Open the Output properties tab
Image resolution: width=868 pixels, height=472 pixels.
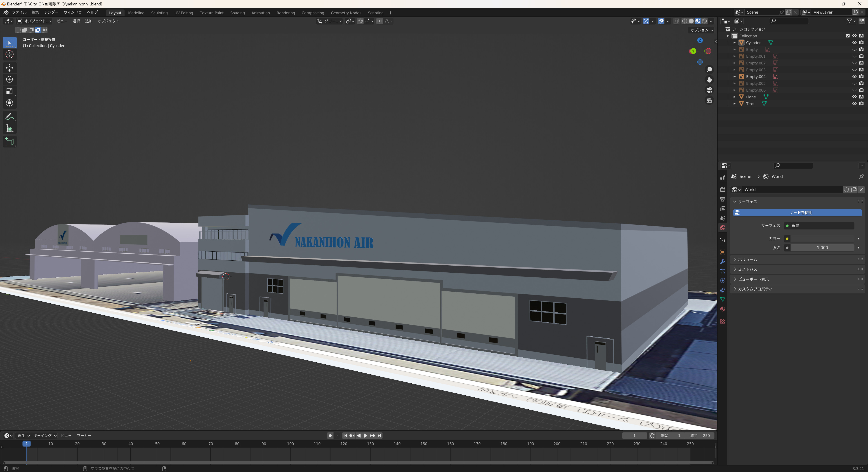[x=722, y=199]
